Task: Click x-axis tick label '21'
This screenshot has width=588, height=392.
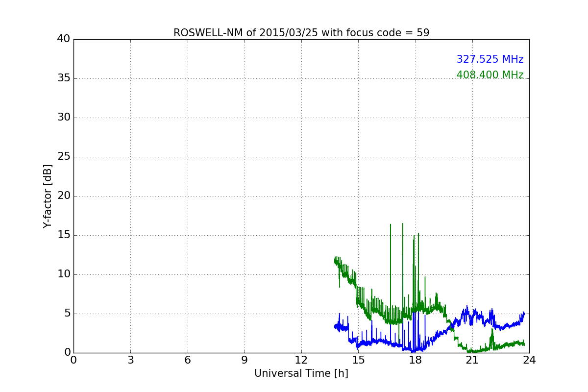Action: 472,360
